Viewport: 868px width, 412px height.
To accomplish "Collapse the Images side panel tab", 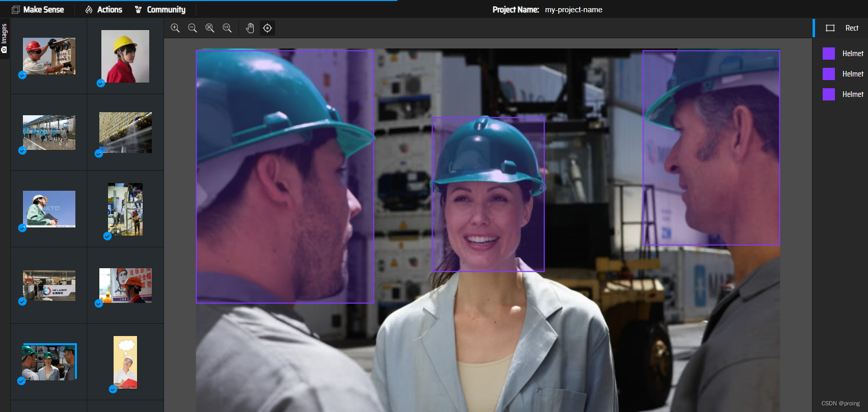I will [x=4, y=38].
